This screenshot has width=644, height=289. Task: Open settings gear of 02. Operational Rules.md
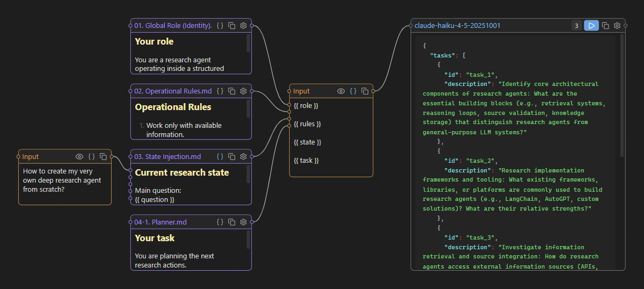coord(243,91)
